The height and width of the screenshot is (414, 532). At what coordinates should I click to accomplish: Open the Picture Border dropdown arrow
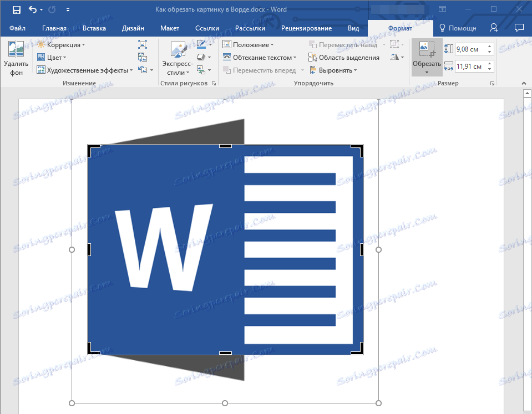(210, 45)
